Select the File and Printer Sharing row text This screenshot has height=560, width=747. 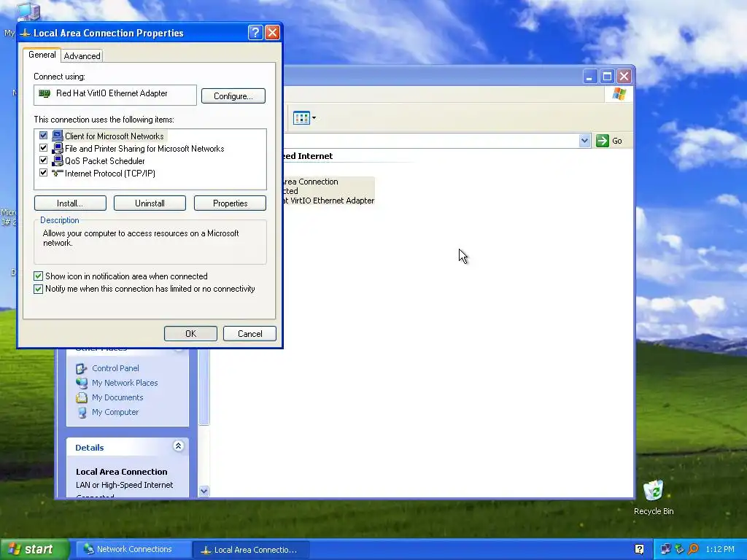tap(144, 149)
